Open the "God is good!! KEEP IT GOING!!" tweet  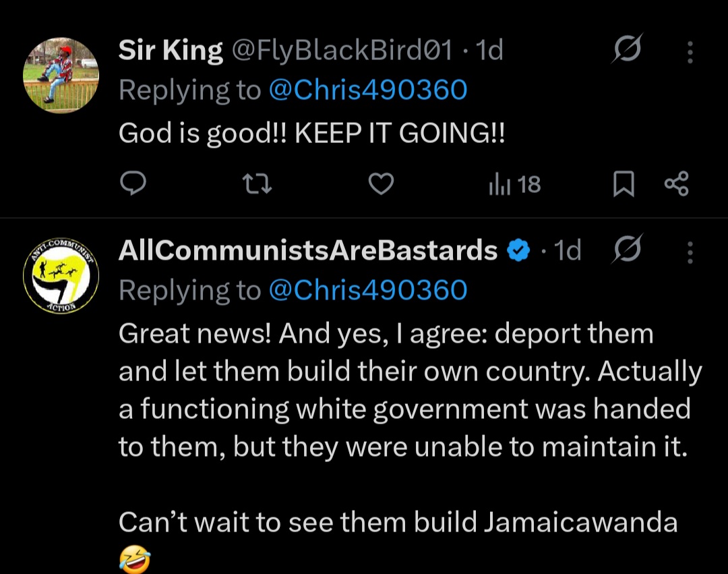311,133
